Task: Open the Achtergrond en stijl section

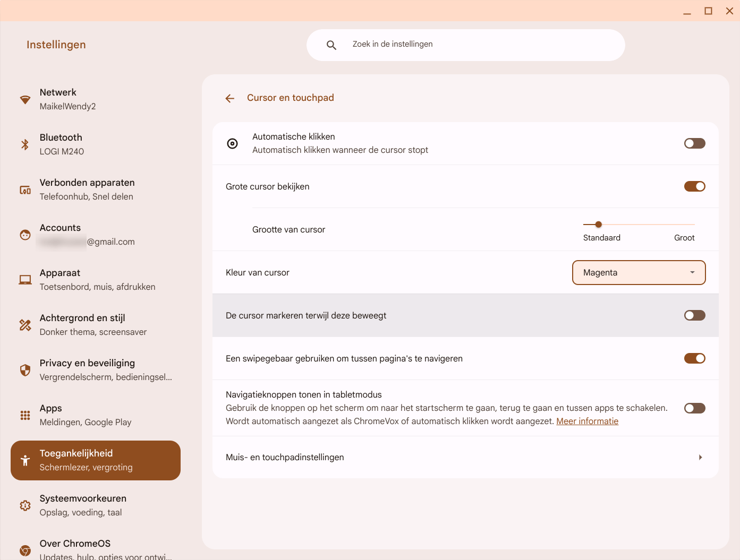Action: pyautogui.click(x=93, y=324)
